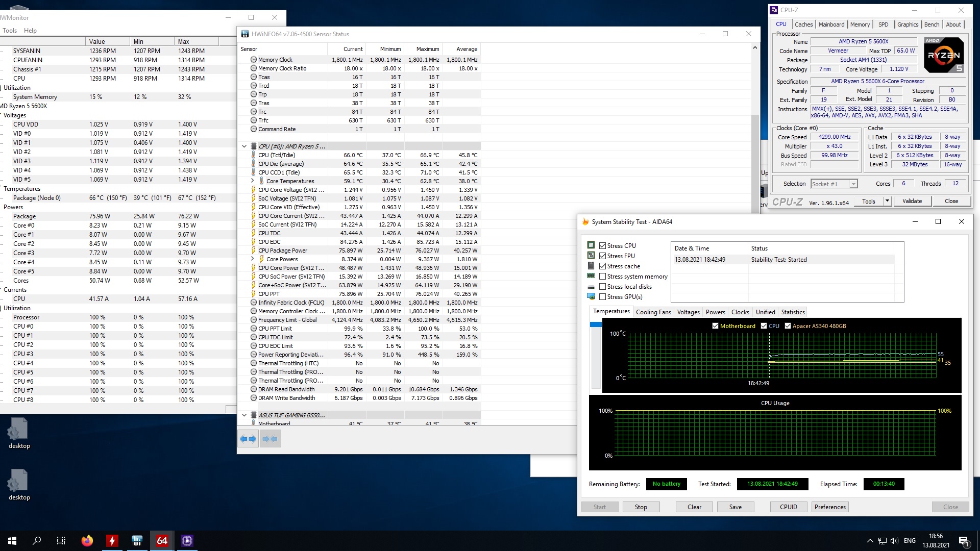Open the Windows Start menu
980x551 pixels.
click(x=12, y=541)
